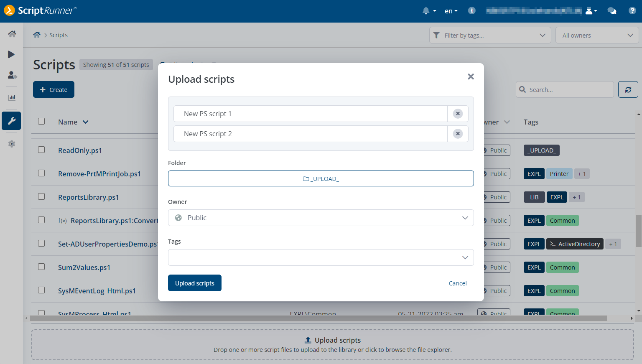
Task: Check the ReportsLibrary.ps1 checkbox
Action: click(x=41, y=196)
